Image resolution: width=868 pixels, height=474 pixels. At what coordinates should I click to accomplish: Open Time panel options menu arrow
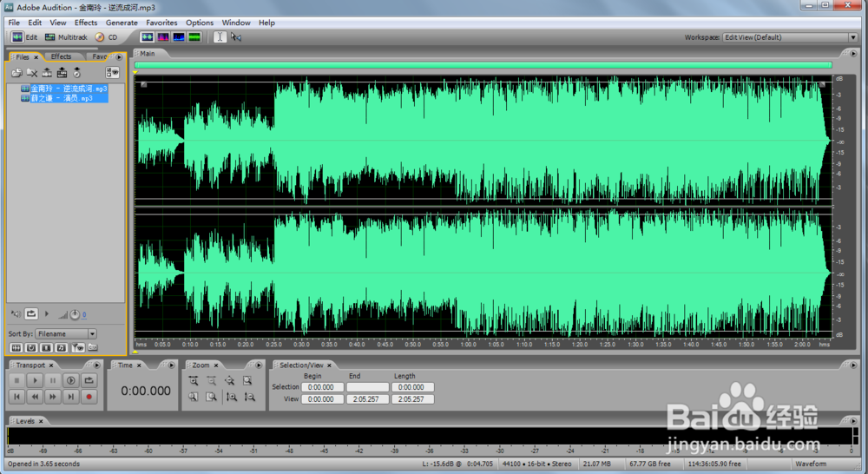pyautogui.click(x=172, y=365)
